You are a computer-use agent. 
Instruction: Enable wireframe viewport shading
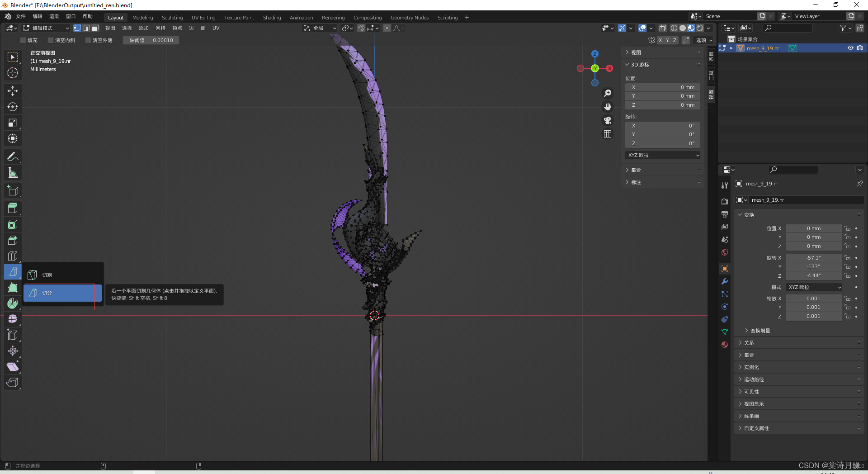tap(674, 28)
